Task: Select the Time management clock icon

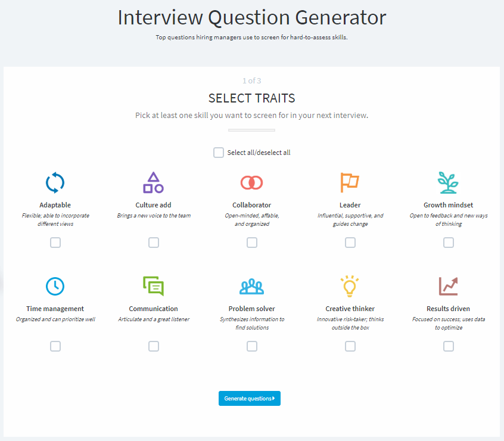Action: 55,286
